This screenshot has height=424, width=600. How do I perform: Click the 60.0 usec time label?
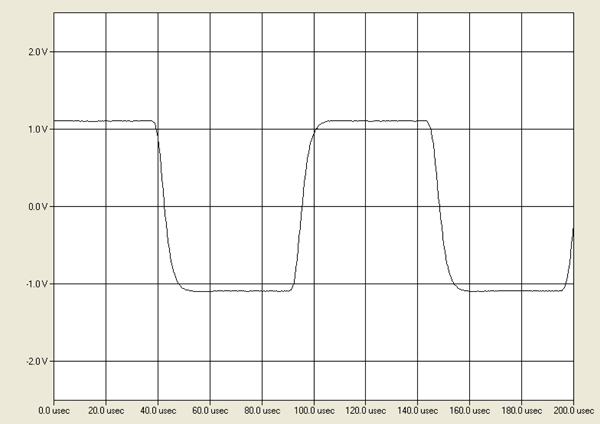(x=210, y=411)
